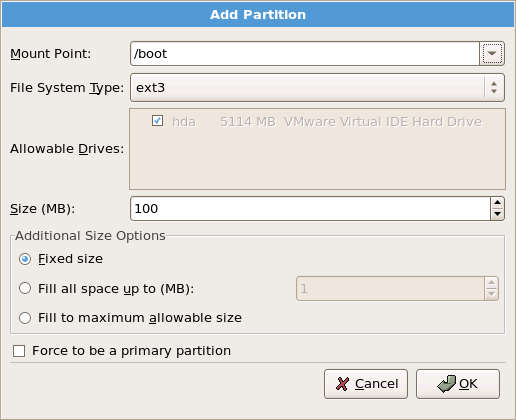Click the red X icon on Cancel

(342, 384)
